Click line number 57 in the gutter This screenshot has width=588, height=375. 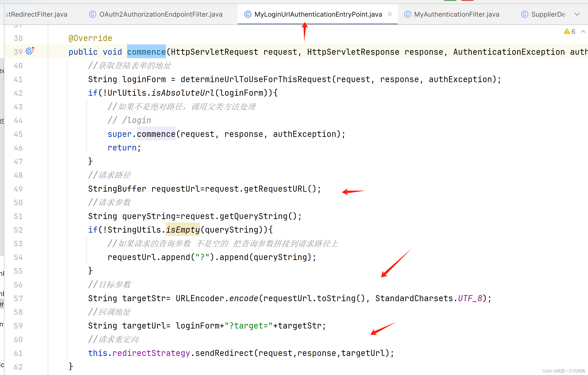coord(18,298)
